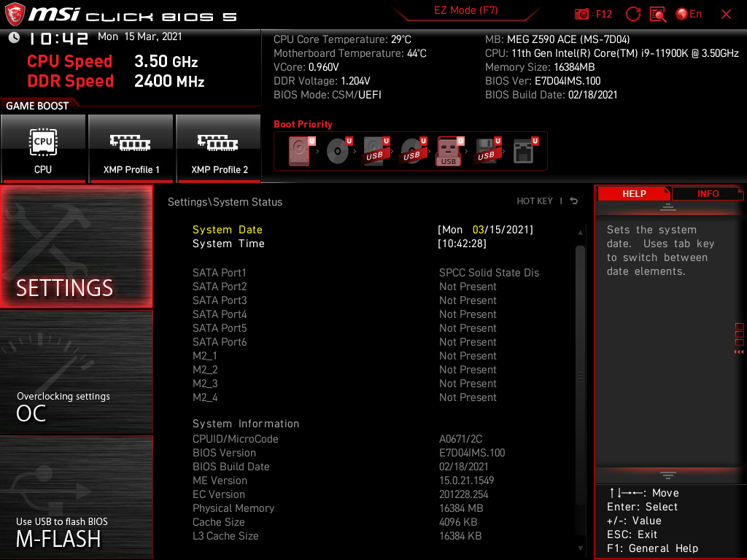
Task: Enable XMP Profile 2
Action: pos(219,149)
